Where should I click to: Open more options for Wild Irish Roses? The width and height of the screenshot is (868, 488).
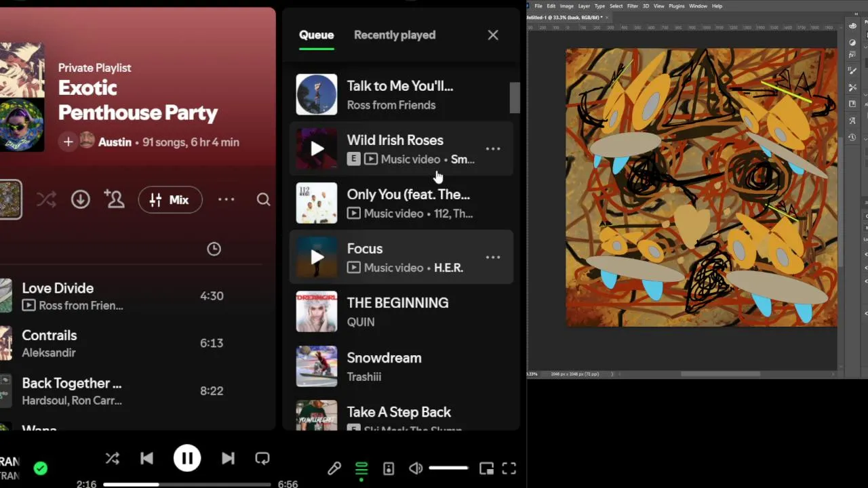point(493,149)
